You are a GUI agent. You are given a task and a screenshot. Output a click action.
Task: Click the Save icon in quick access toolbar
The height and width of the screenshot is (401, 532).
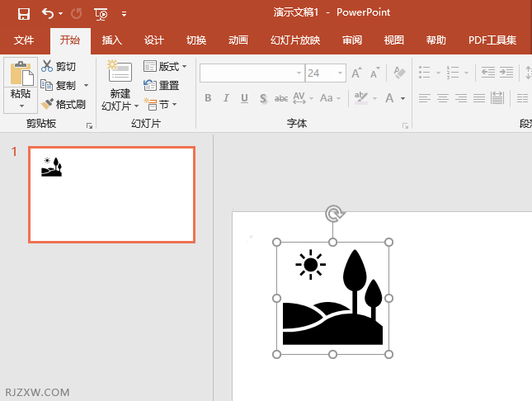point(23,13)
